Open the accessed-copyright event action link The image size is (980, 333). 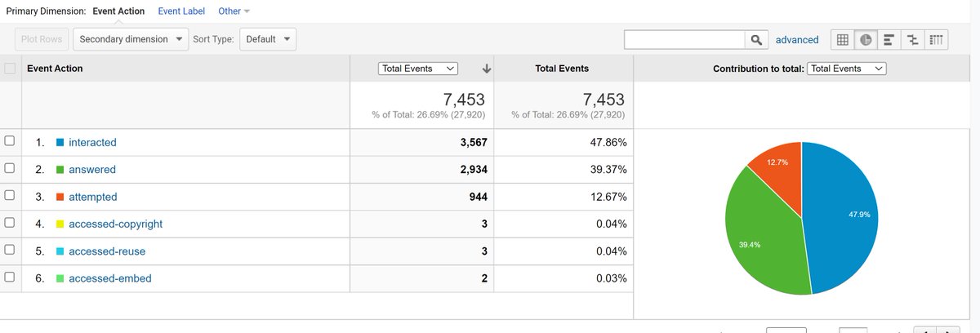(x=116, y=224)
